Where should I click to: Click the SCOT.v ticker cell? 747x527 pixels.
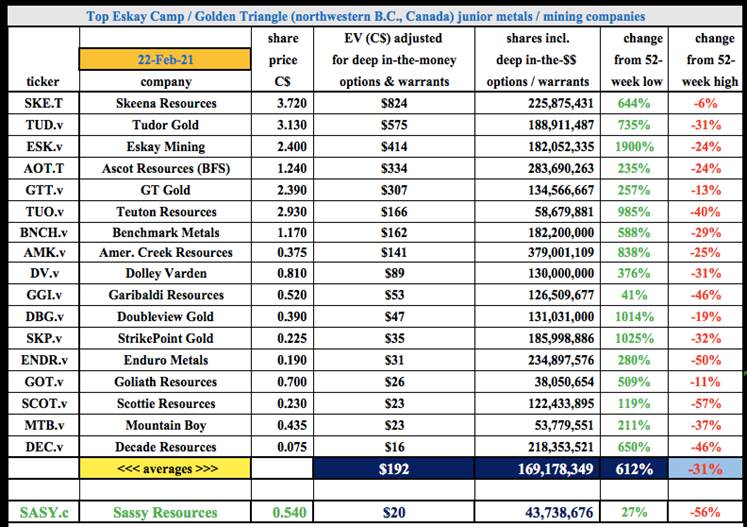tap(43, 404)
